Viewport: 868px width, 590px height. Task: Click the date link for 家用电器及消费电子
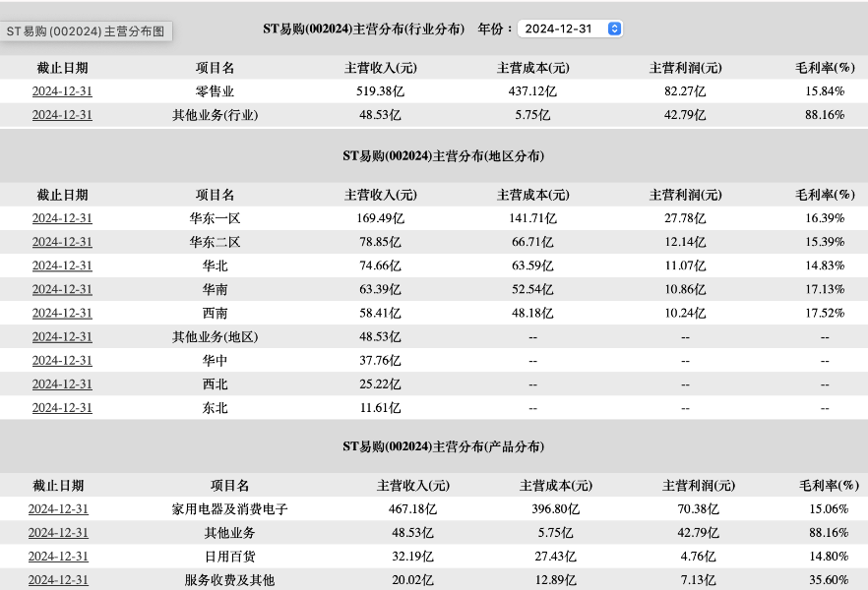pyautogui.click(x=58, y=509)
